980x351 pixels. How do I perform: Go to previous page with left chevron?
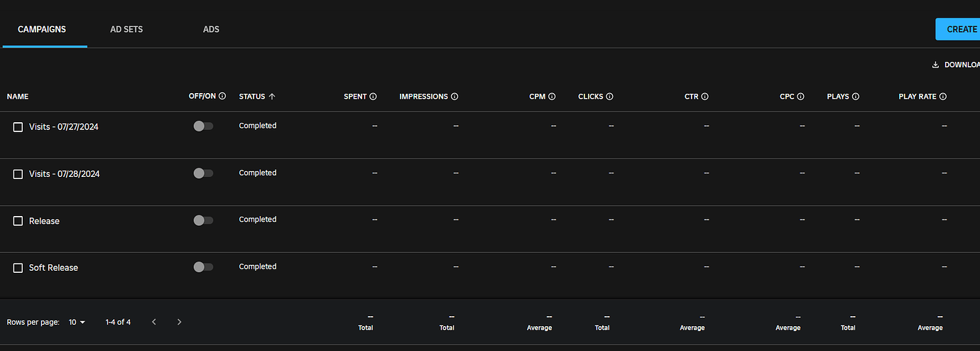click(154, 322)
